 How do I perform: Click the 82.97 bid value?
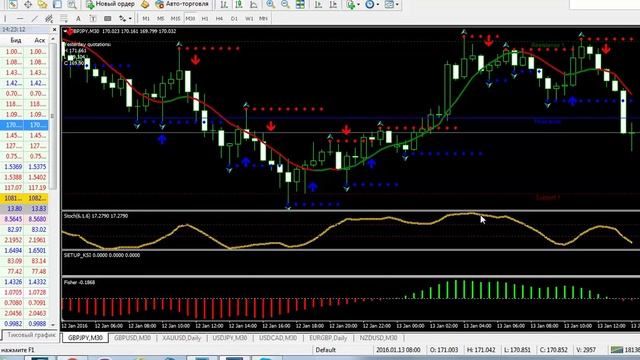click(14, 230)
